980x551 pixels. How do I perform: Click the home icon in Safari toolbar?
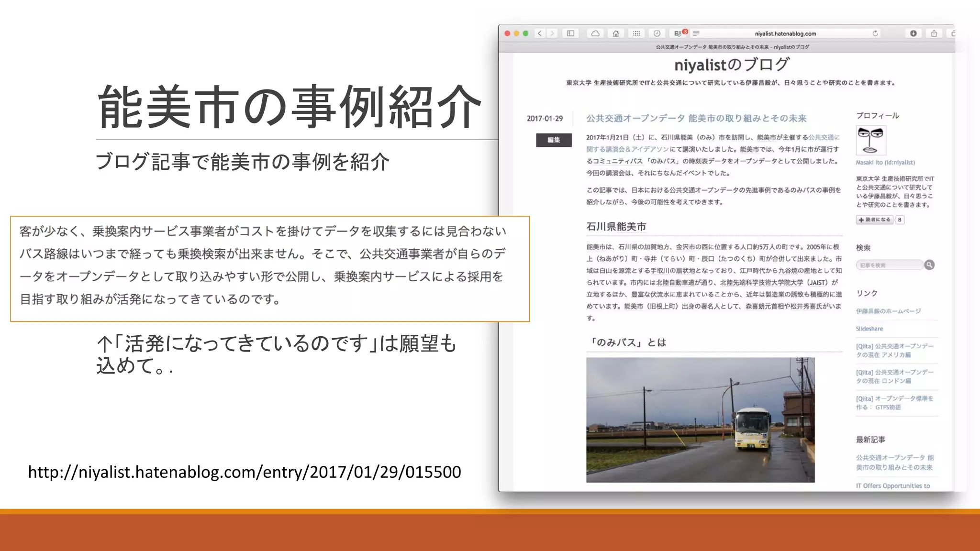coord(616,33)
